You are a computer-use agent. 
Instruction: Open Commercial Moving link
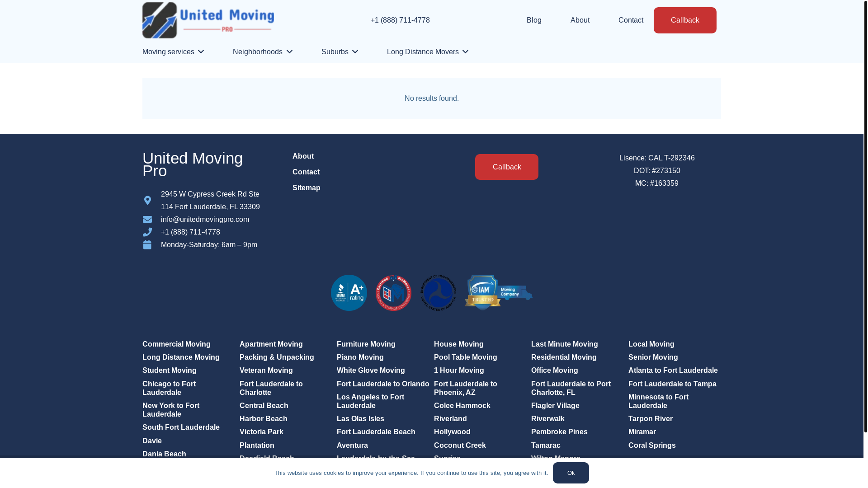point(176,344)
